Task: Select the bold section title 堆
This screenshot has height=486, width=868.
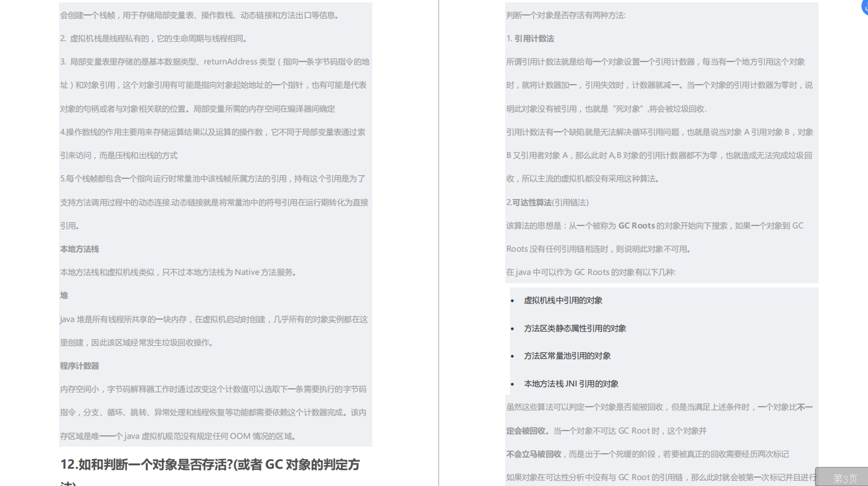Action: (64, 295)
